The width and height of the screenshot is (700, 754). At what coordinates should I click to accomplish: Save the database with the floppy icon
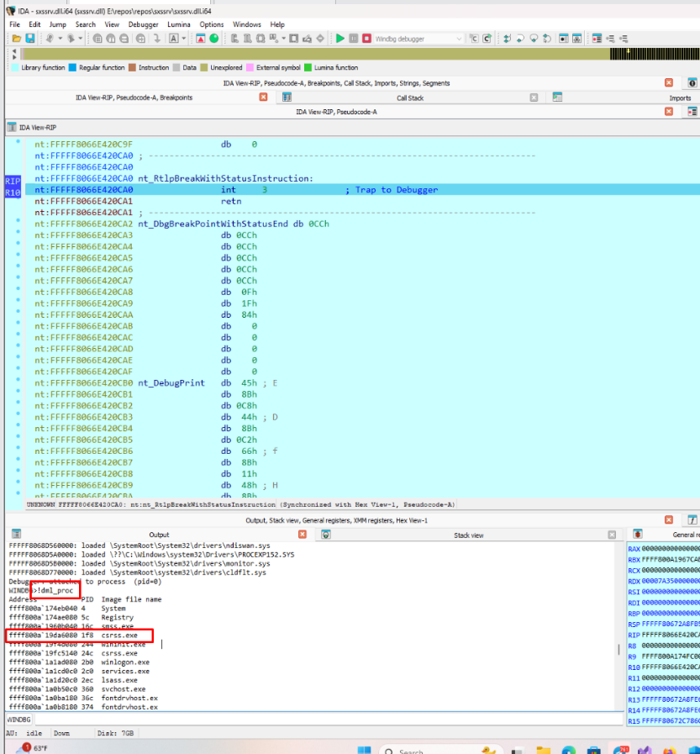29,39
